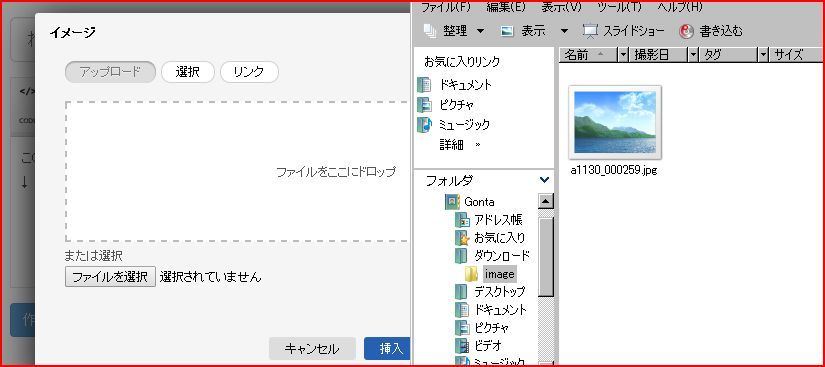825x367 pixels.
Task: Collapse the フォルダ folders pane chevron
Action: coord(545,180)
